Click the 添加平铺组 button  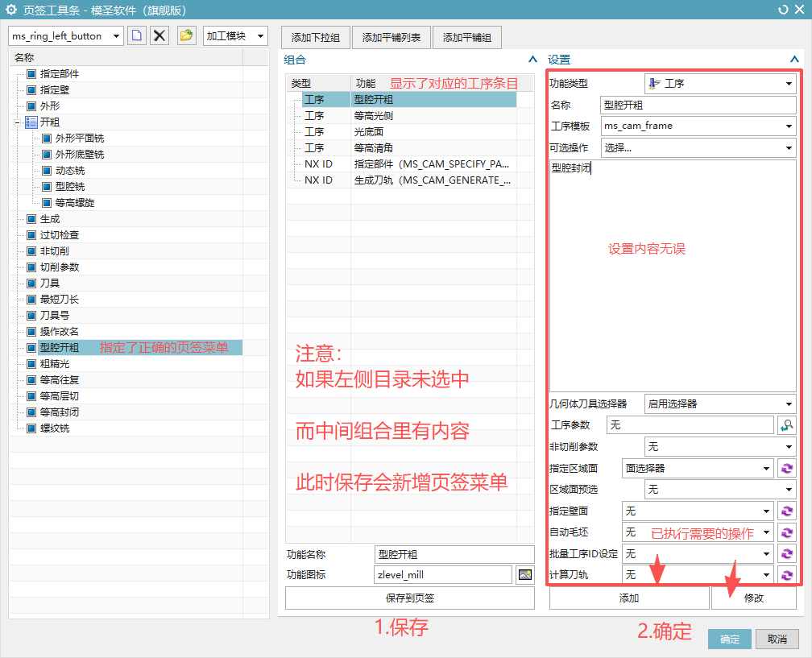pyautogui.click(x=467, y=37)
